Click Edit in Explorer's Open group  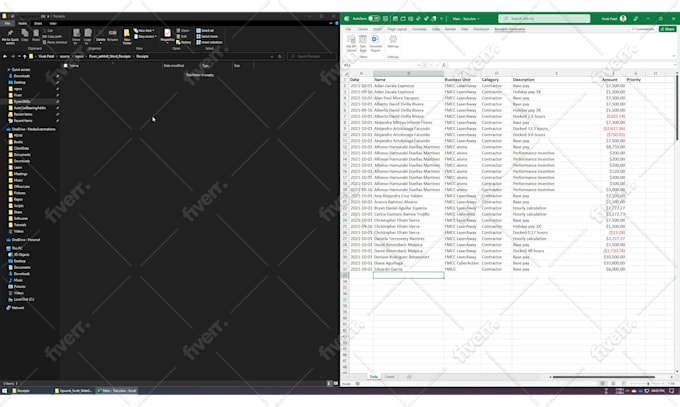coord(182,36)
